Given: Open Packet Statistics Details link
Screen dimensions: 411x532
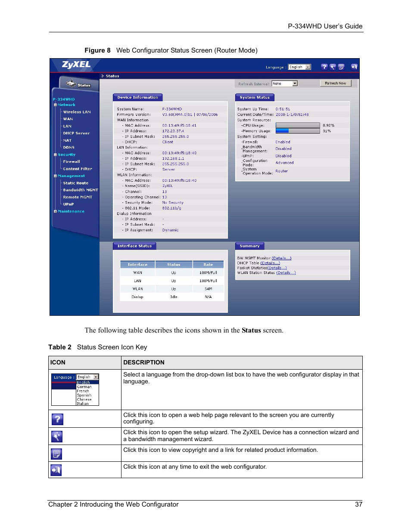Looking at the screenshot, I should point(277,268).
